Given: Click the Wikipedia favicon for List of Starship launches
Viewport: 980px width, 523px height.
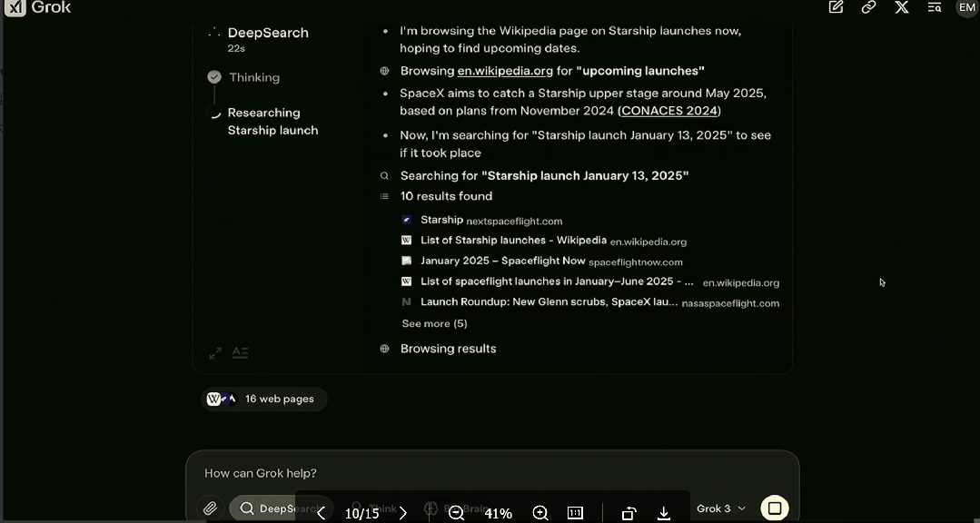Looking at the screenshot, I should point(406,241).
